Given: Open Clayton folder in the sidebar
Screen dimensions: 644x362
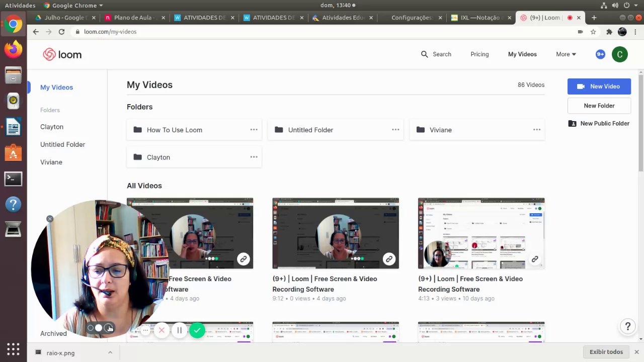Looking at the screenshot, I should tap(52, 127).
